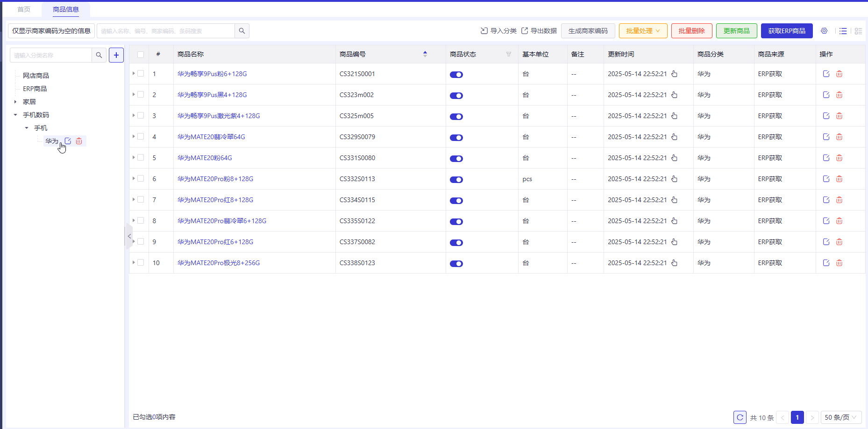Delete product 华为畅享9Pus粉6+128G
This screenshot has width=868, height=429.
[x=840, y=74]
